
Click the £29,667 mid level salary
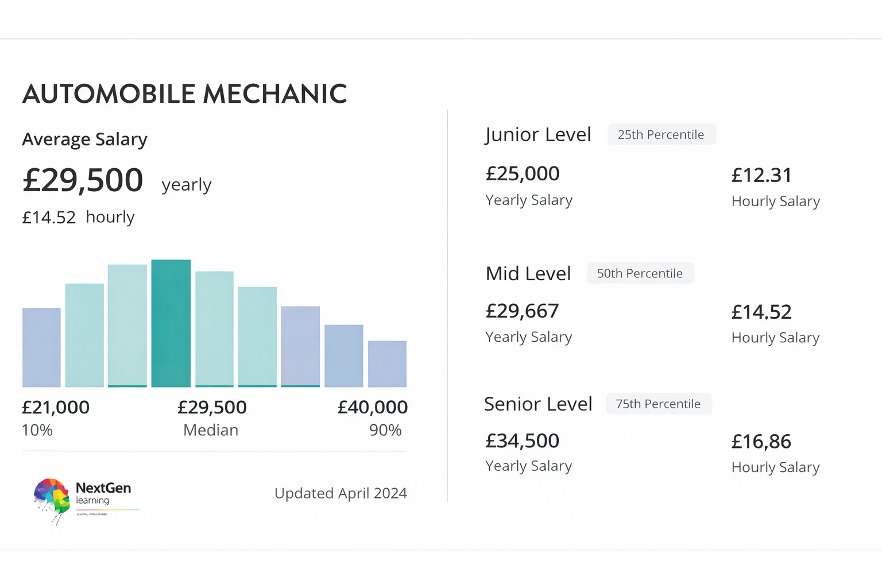522,311
